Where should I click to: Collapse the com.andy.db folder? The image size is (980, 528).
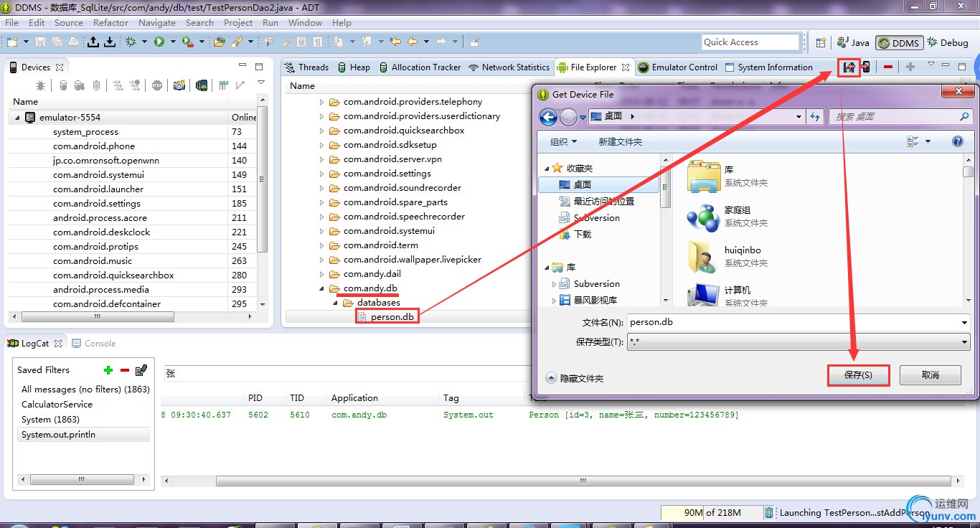click(322, 288)
